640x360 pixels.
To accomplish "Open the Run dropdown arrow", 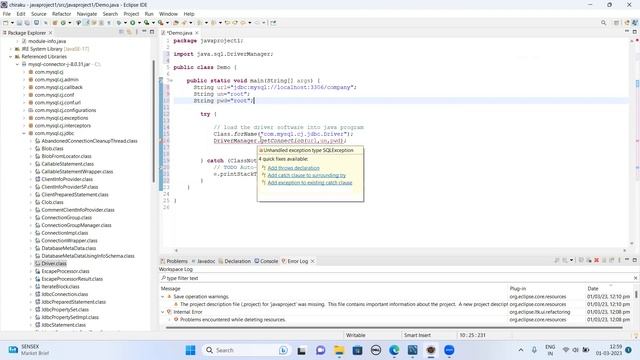I will [139, 23].
